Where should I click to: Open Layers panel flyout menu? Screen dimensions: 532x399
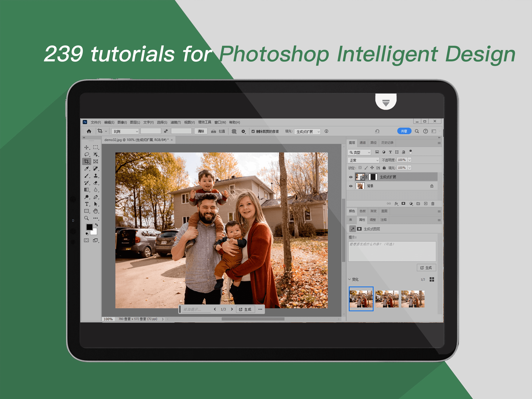pyautogui.click(x=439, y=143)
